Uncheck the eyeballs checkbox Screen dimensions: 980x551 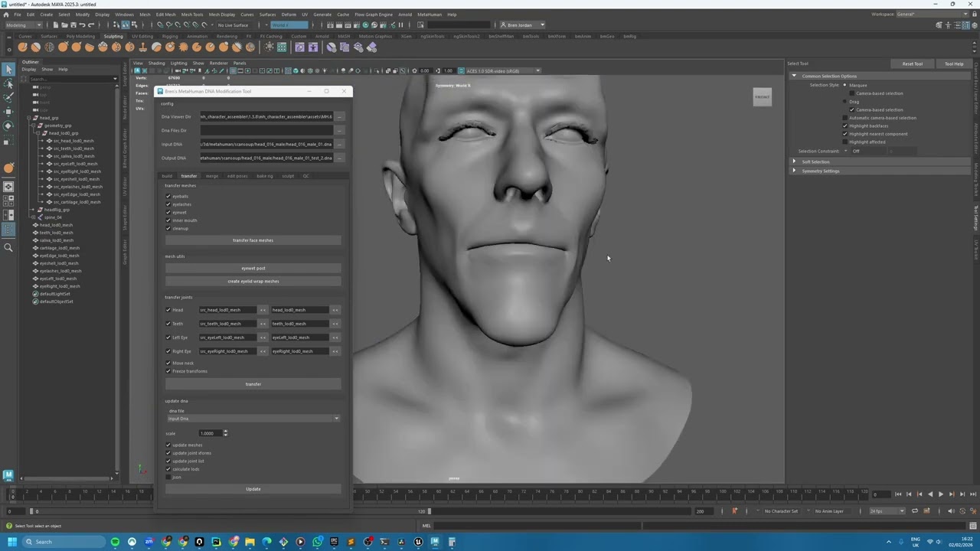pyautogui.click(x=168, y=197)
